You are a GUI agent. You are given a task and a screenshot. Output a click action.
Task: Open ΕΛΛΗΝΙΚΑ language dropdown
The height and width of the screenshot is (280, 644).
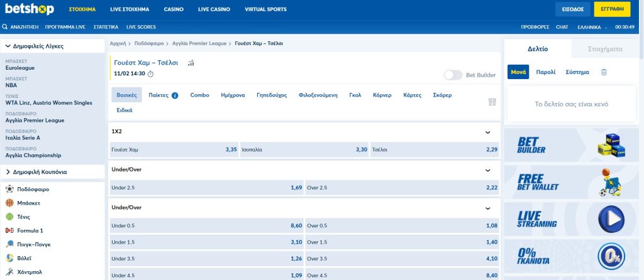(592, 27)
